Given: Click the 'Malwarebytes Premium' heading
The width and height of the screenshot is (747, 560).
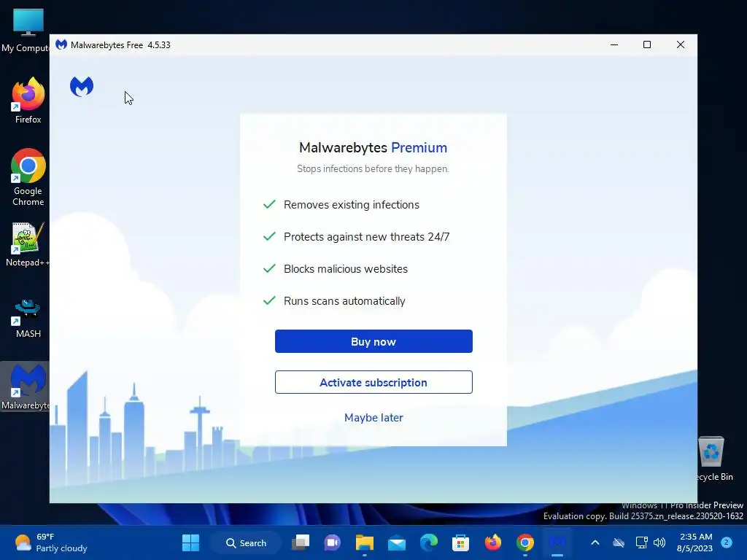Looking at the screenshot, I should [373, 147].
